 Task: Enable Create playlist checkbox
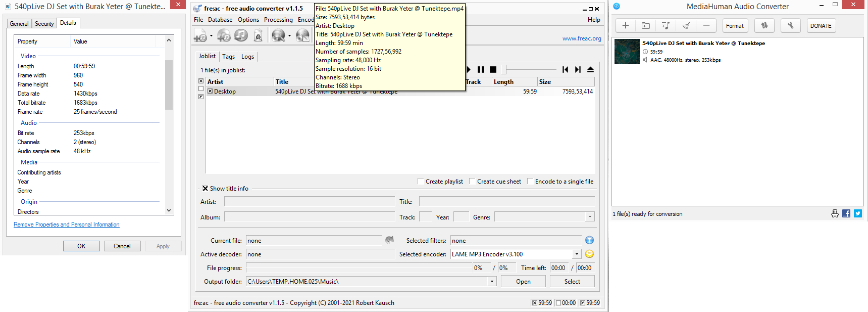point(421,181)
